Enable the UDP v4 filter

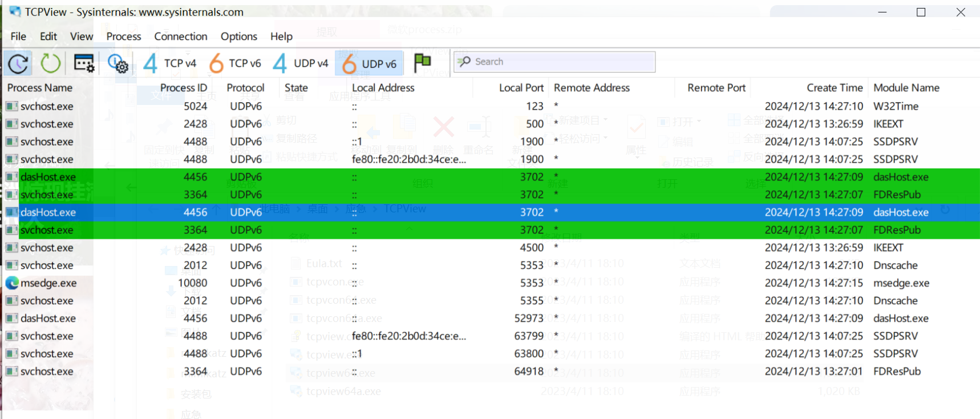tap(301, 63)
